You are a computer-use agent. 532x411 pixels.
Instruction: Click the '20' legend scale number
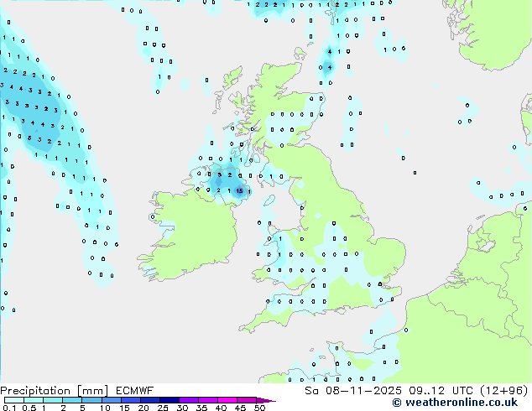point(143,408)
